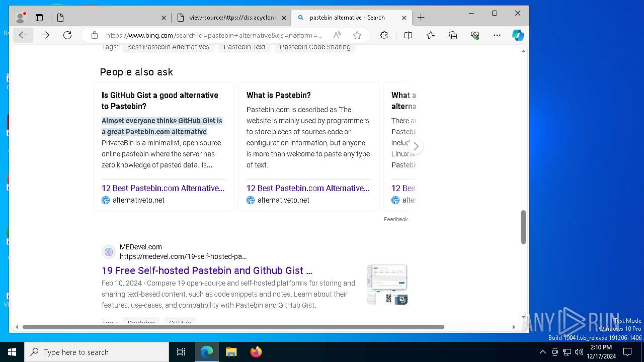Click the scroll up arrow

click(x=523, y=51)
